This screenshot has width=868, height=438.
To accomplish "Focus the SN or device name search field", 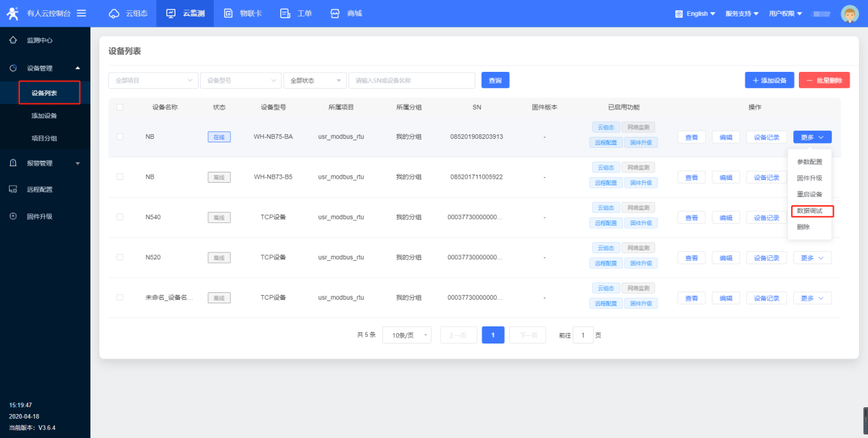I will [412, 80].
